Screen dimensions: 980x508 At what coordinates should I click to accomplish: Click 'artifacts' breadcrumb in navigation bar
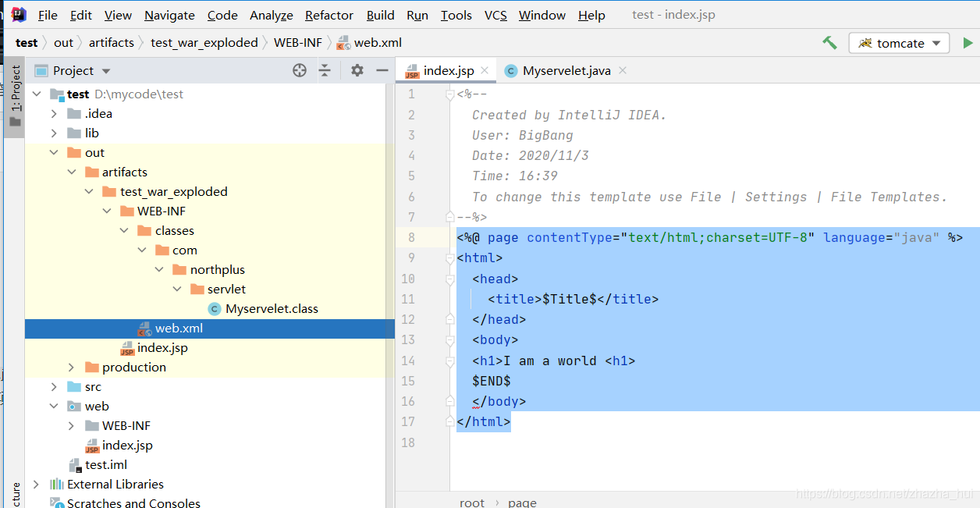coord(112,43)
